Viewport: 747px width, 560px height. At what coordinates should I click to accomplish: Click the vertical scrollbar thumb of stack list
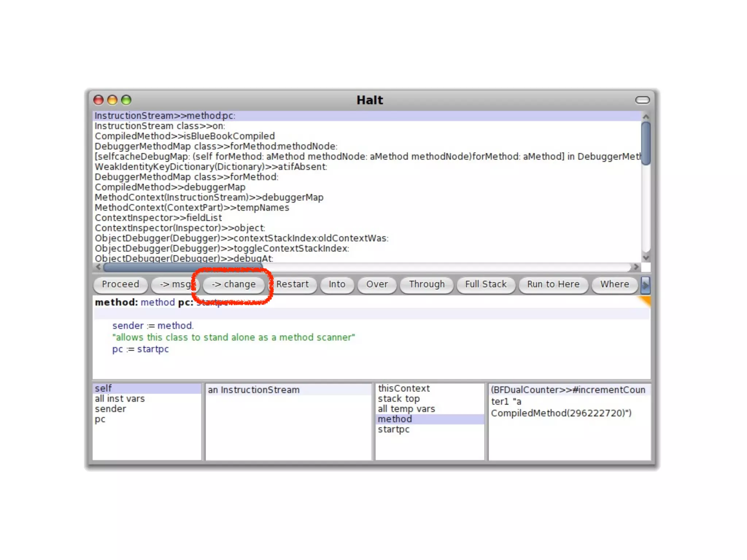(x=646, y=143)
